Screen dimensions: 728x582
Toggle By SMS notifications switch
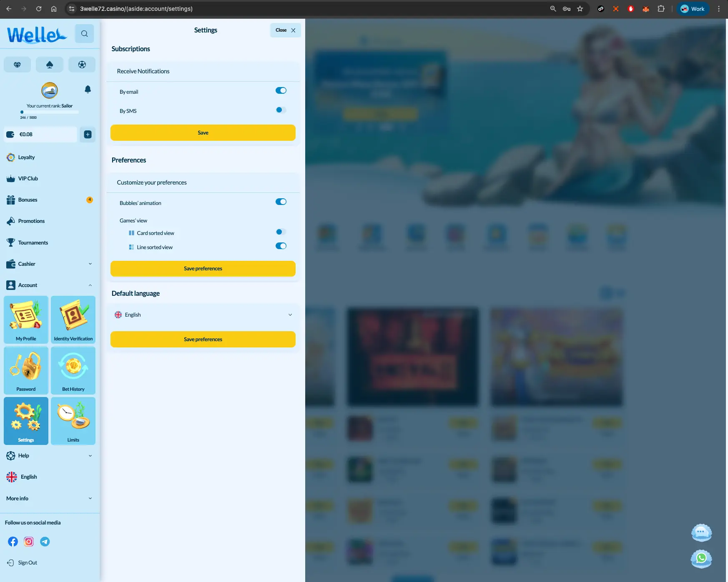pos(281,110)
